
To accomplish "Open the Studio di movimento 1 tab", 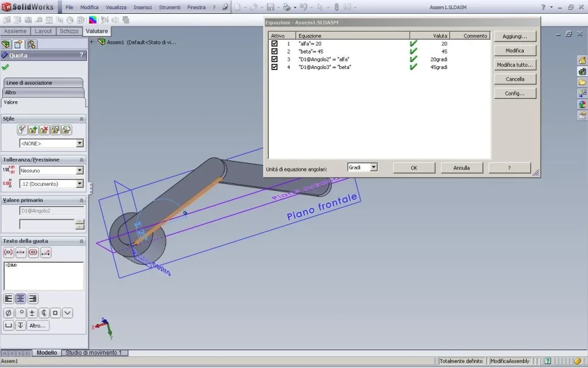I will [94, 352].
